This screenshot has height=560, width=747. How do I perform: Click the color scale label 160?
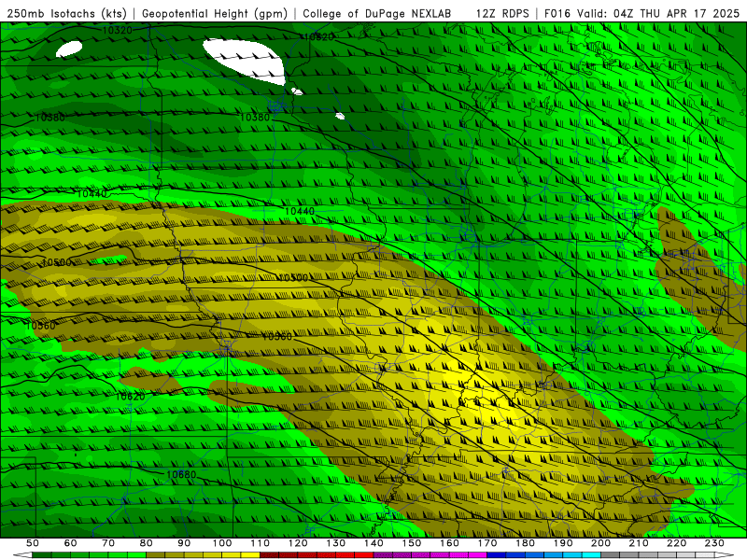coord(450,543)
